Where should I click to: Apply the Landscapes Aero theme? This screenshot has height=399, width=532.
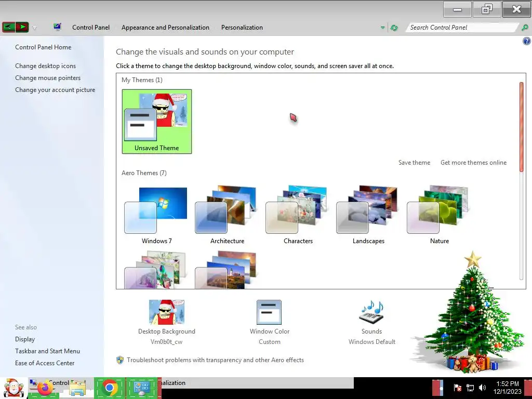(x=368, y=215)
